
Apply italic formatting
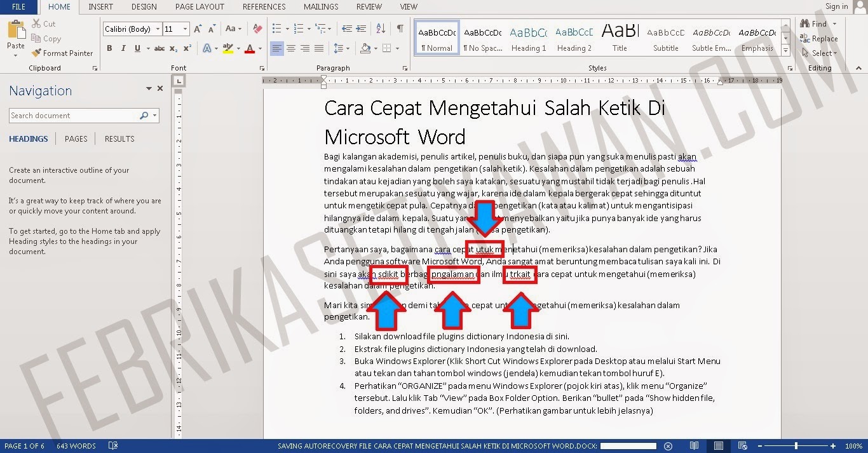[123, 48]
